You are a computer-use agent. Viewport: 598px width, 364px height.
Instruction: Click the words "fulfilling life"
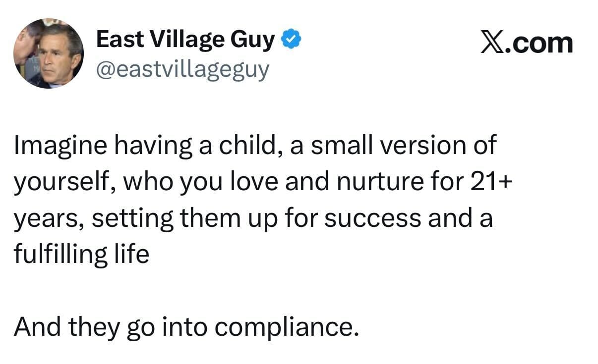(81, 255)
